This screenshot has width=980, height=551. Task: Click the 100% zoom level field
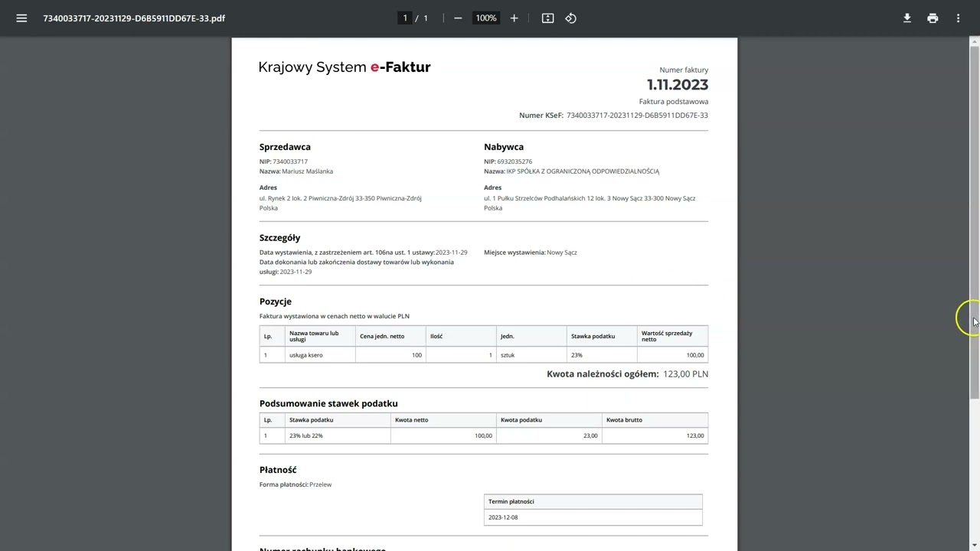pos(486,18)
